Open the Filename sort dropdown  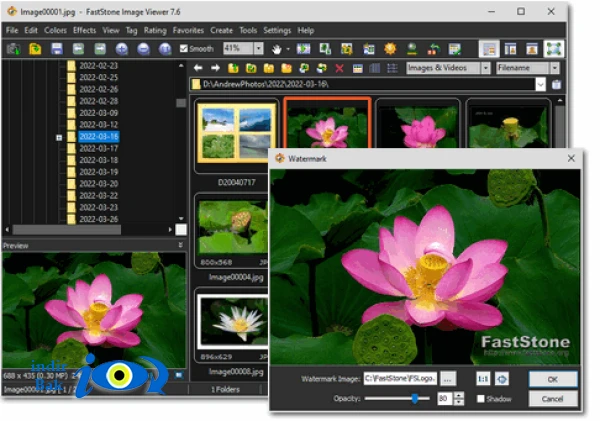click(555, 68)
